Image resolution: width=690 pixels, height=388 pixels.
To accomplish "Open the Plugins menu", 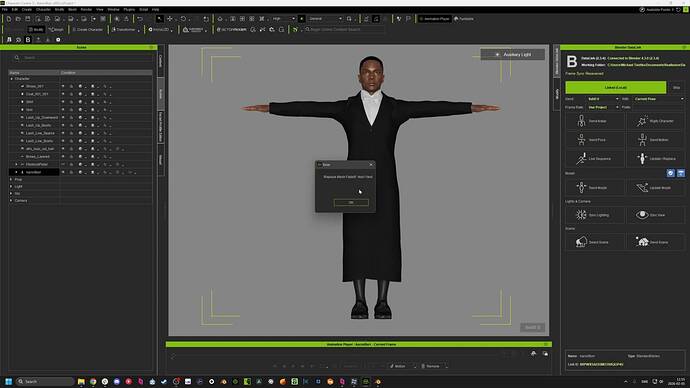I will [x=129, y=9].
